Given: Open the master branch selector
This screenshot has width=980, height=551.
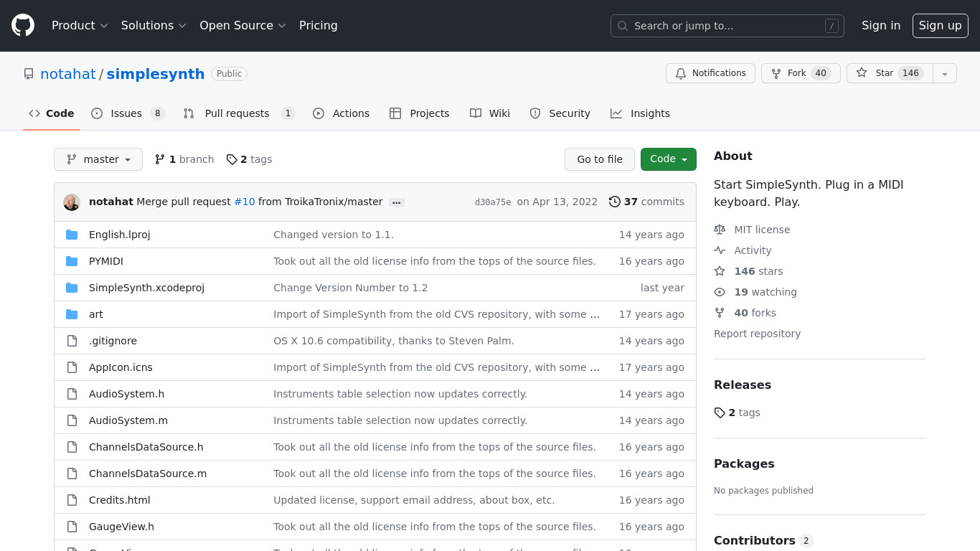Looking at the screenshot, I should point(98,159).
